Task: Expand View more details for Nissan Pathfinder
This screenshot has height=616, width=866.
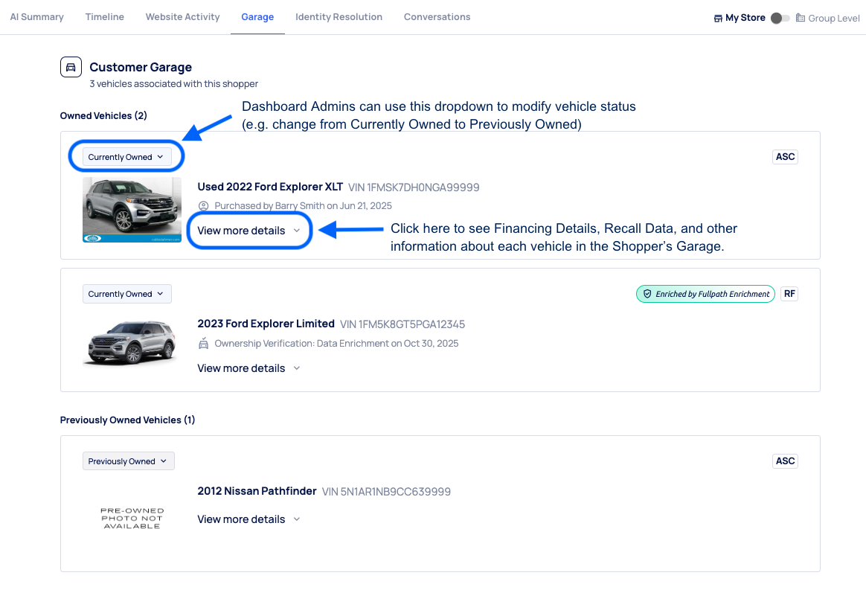Action: coord(248,519)
